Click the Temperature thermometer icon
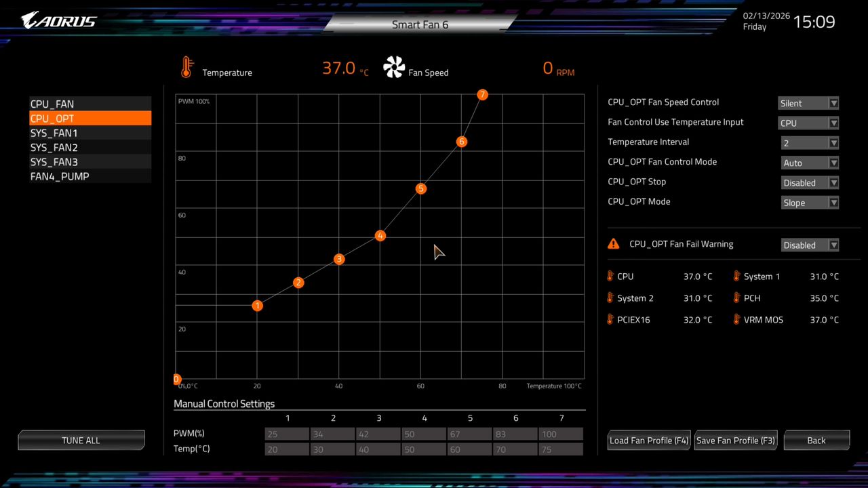The image size is (868, 488). click(x=188, y=66)
